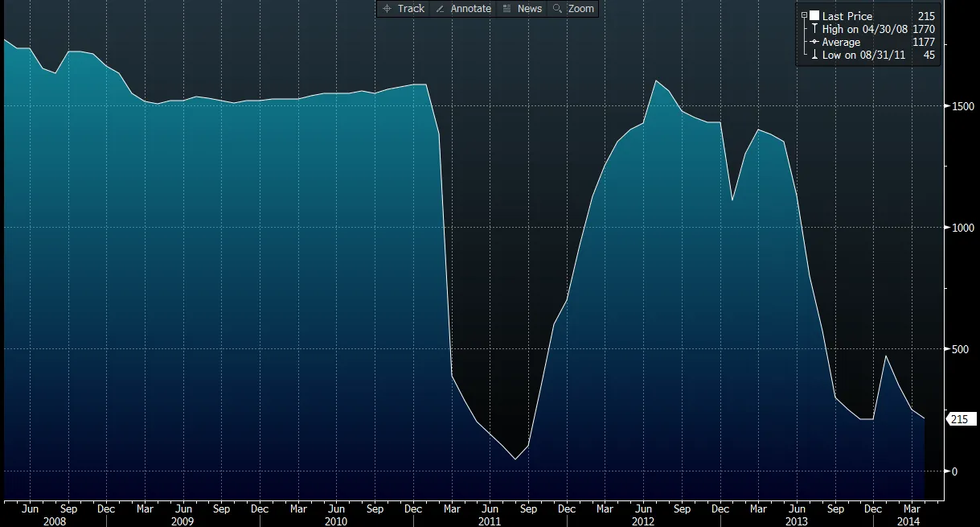Click the High marker icon in legend
The image size is (980, 527).
pos(814,29)
